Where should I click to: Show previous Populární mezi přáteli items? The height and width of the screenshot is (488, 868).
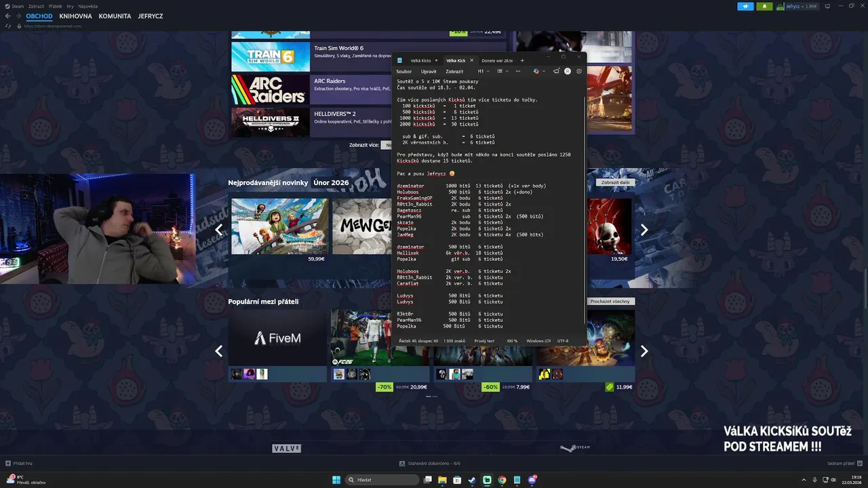click(218, 351)
